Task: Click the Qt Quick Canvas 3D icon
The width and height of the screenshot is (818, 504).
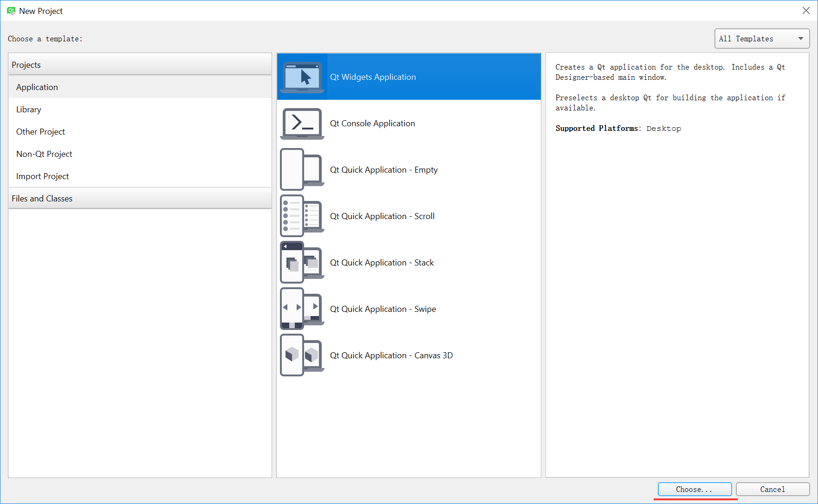Action: coord(302,355)
